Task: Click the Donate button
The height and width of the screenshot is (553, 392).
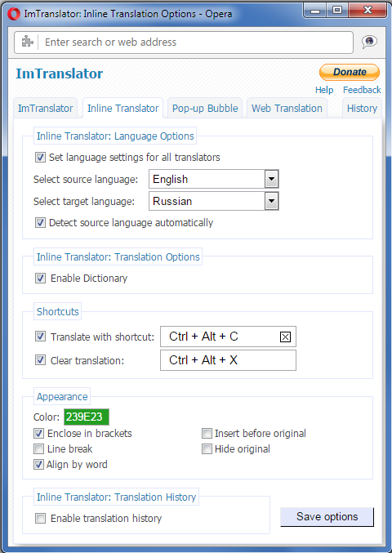Action: (x=350, y=72)
